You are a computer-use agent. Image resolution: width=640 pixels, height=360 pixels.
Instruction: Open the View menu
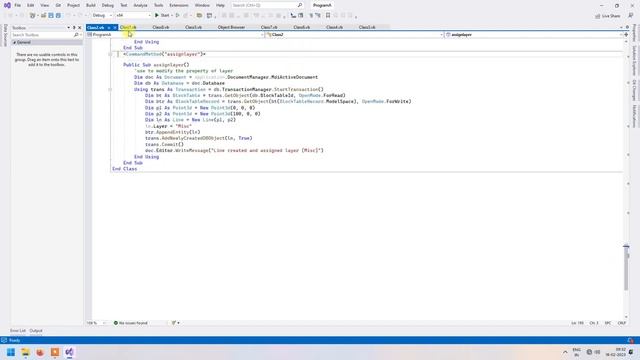[44, 5]
